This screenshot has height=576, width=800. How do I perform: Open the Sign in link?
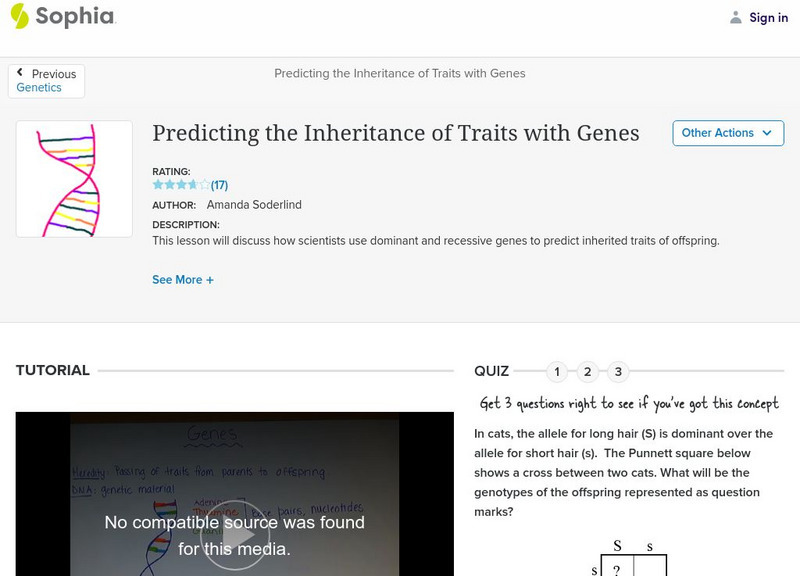[x=768, y=18]
